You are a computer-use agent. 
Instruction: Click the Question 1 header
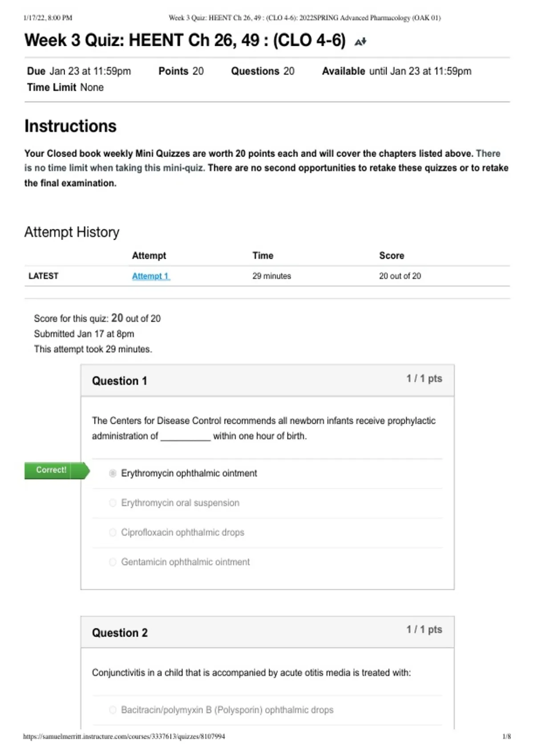[x=119, y=381]
